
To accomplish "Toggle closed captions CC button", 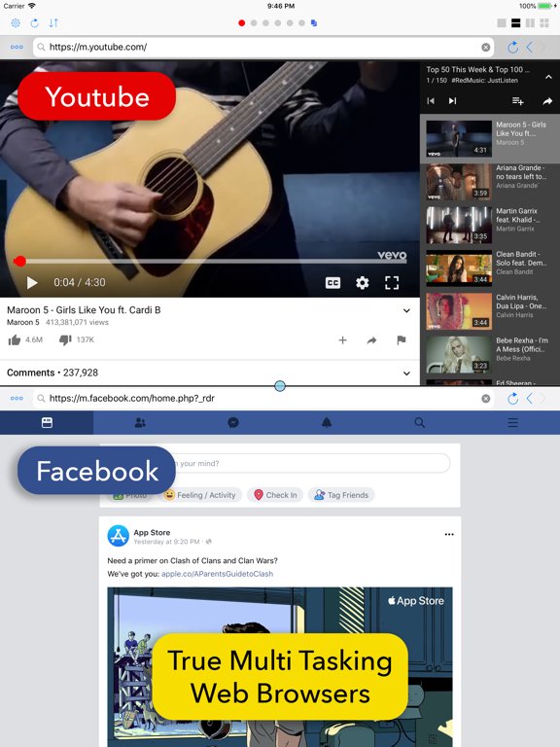I will 332,283.
